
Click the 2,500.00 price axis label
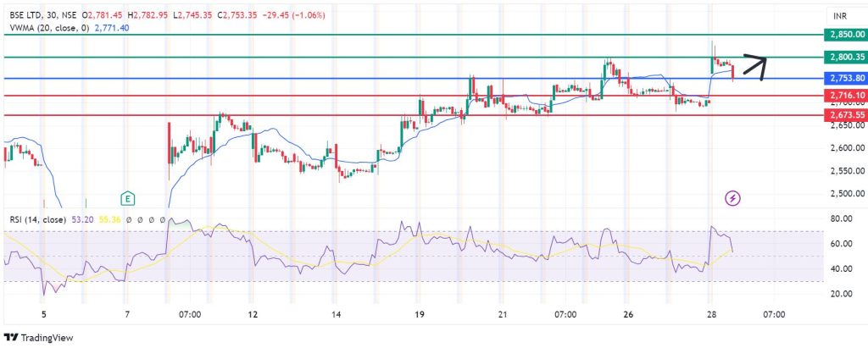click(847, 194)
